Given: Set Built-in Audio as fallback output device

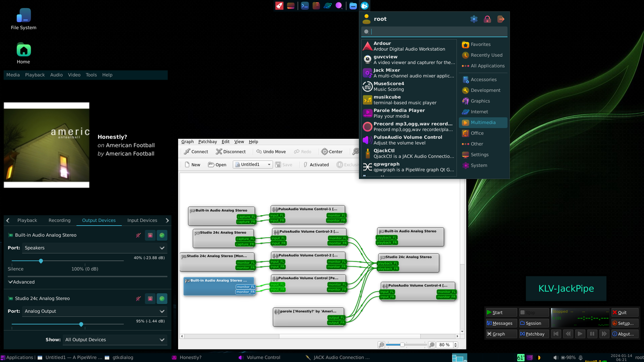Looking at the screenshot, I should coord(162,235).
